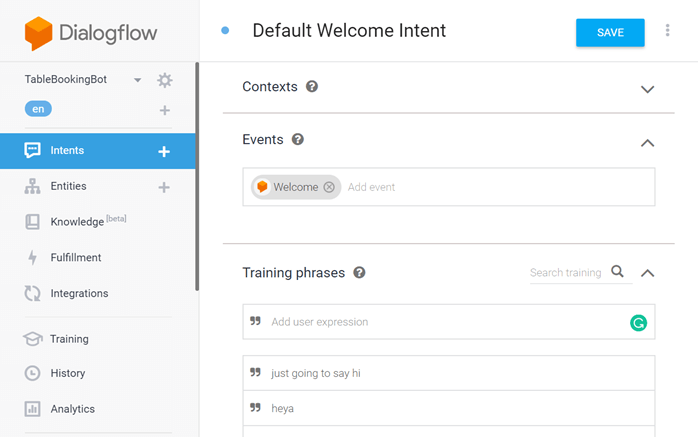Click the Grammarly green icon

[x=638, y=323]
